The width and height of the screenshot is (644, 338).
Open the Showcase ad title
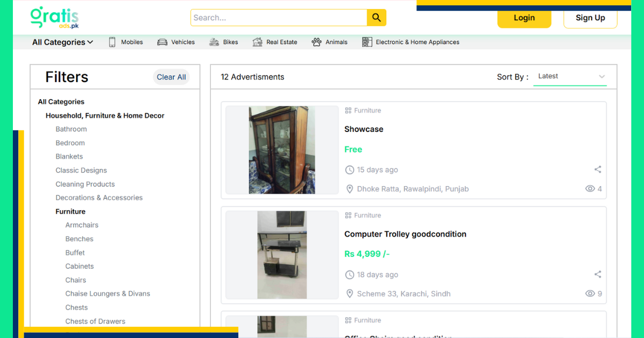[364, 129]
